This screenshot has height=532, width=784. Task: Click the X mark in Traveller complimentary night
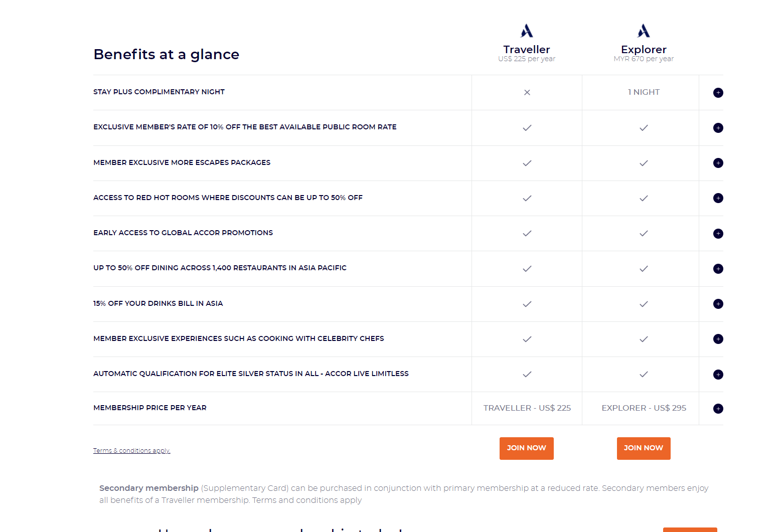point(527,92)
